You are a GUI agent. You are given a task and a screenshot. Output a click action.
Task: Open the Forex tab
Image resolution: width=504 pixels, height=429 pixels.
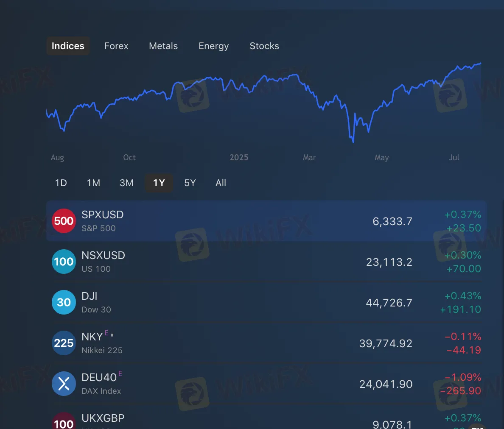[116, 46]
